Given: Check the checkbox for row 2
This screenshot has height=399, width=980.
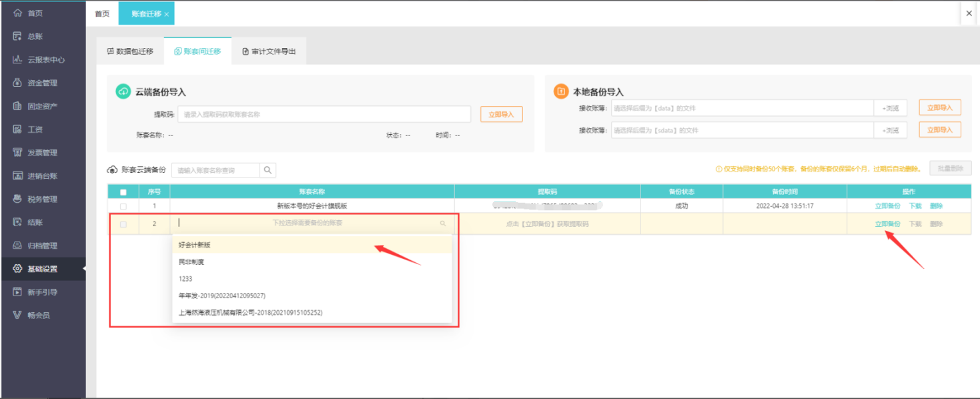Looking at the screenshot, I should (x=123, y=224).
